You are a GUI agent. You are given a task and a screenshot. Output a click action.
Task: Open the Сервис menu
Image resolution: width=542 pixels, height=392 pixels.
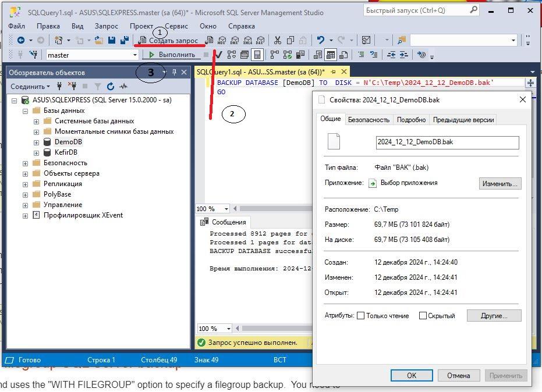176,26
